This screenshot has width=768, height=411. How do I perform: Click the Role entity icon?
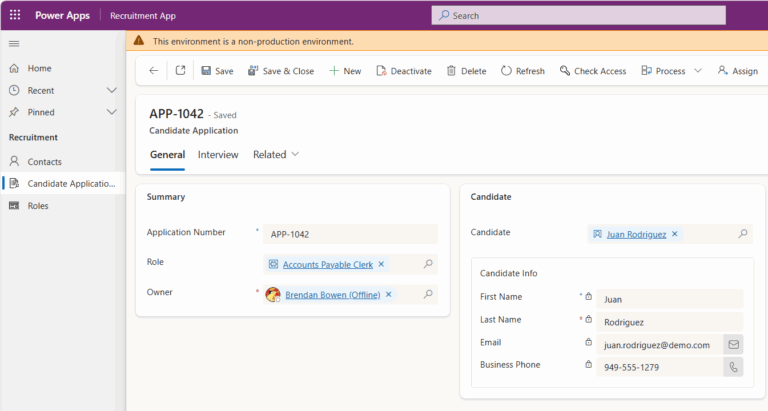pos(273,265)
